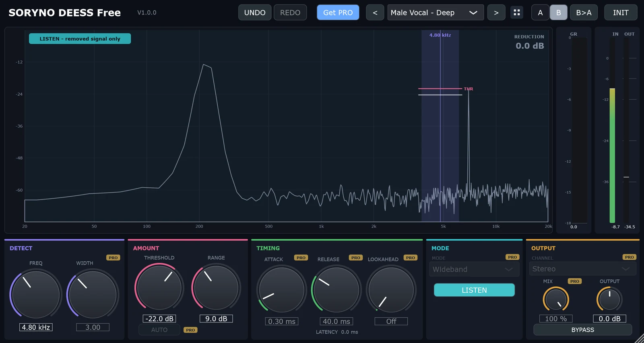The width and height of the screenshot is (644, 343).
Task: Click the window resize grip corner icon
Action: coord(639,339)
